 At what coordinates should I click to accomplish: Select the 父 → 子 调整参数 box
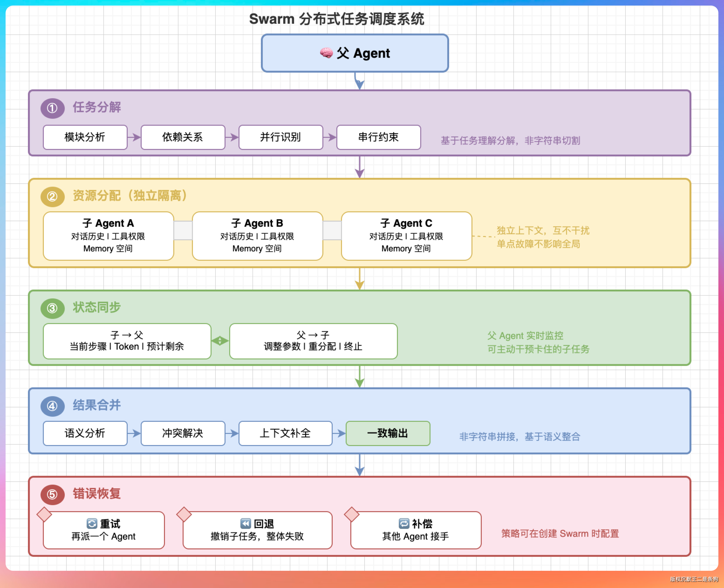tap(313, 341)
